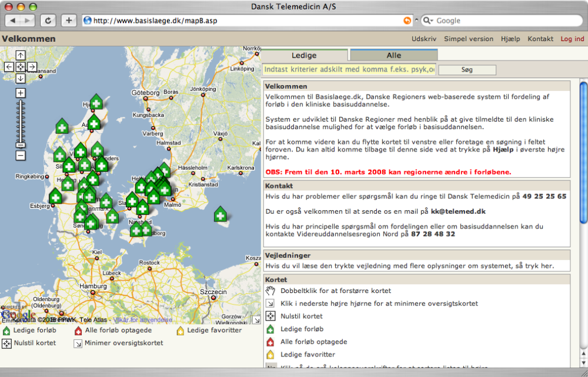Image resolution: width=588 pixels, height=377 pixels.
Task: Click arrow icon beside Klik i nederste text
Action: coord(270,303)
